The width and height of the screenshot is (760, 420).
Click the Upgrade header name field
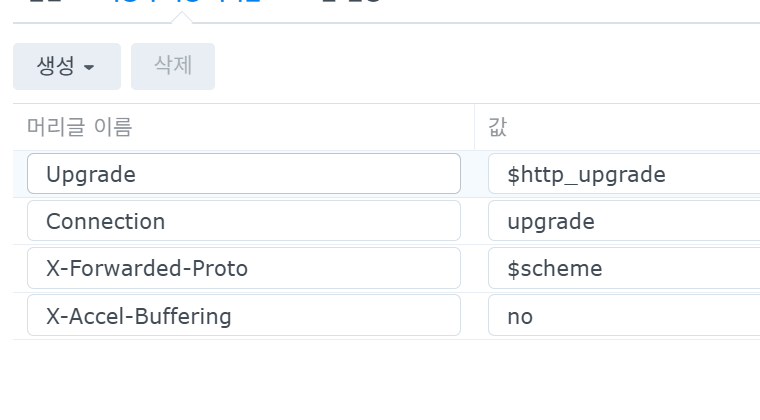(243, 174)
